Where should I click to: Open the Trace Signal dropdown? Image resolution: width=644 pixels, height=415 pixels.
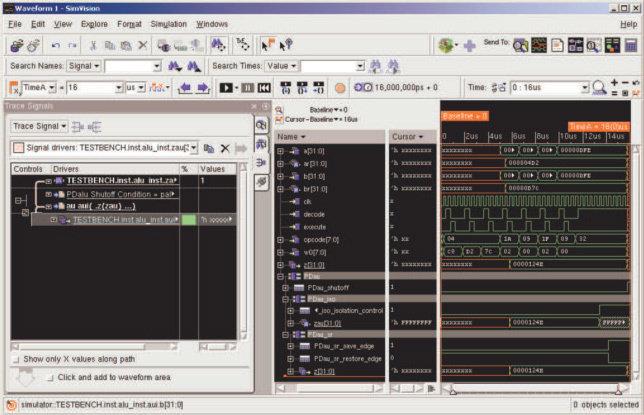click(x=39, y=126)
